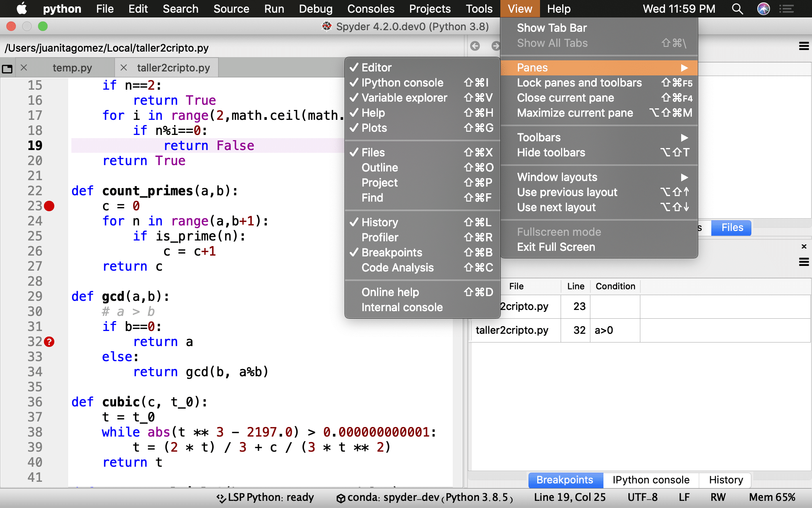Screen dimensions: 812x508
Task: Open the Consoles menu
Action: [371, 8]
